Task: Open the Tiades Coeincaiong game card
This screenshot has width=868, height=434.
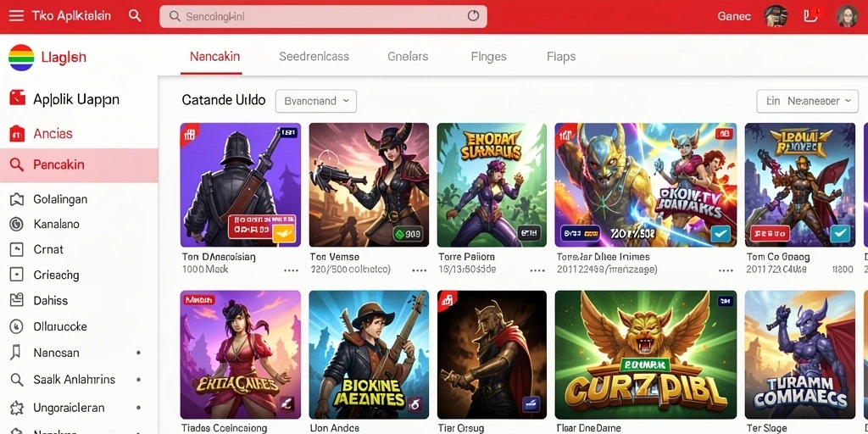Action: tap(240, 355)
